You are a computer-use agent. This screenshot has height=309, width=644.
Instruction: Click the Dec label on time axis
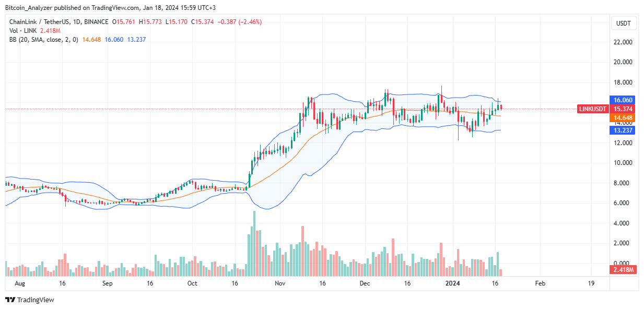click(x=365, y=283)
